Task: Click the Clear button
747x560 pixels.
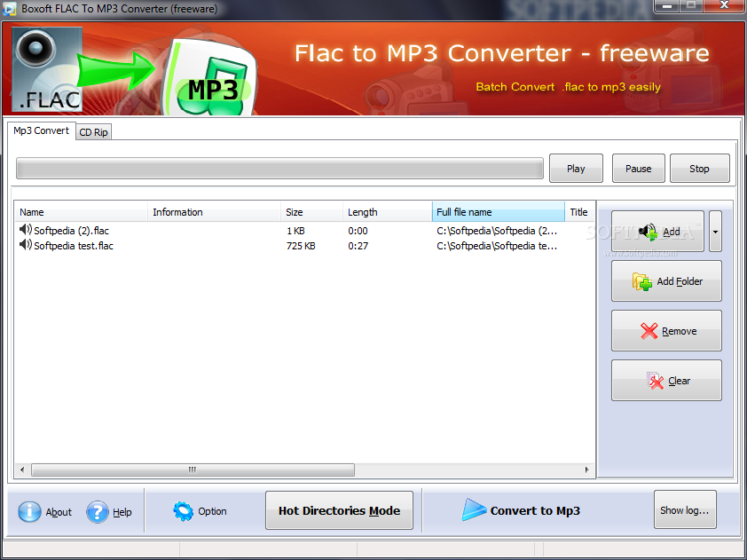Action: click(666, 381)
